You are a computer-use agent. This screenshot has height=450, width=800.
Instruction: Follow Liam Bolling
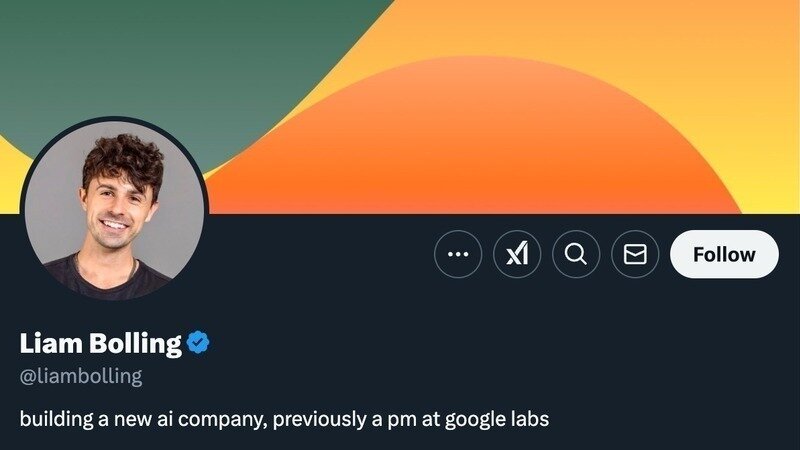point(724,254)
